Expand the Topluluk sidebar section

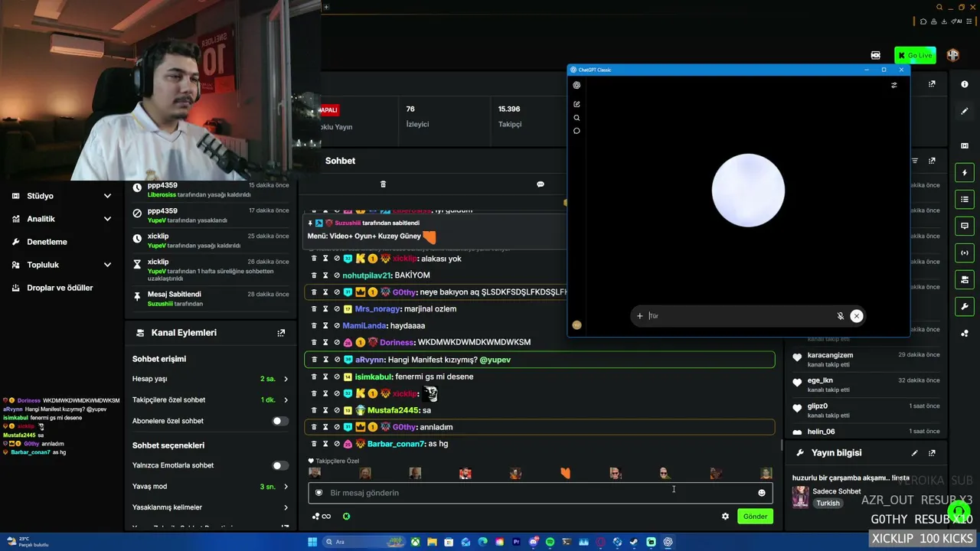[61, 265]
